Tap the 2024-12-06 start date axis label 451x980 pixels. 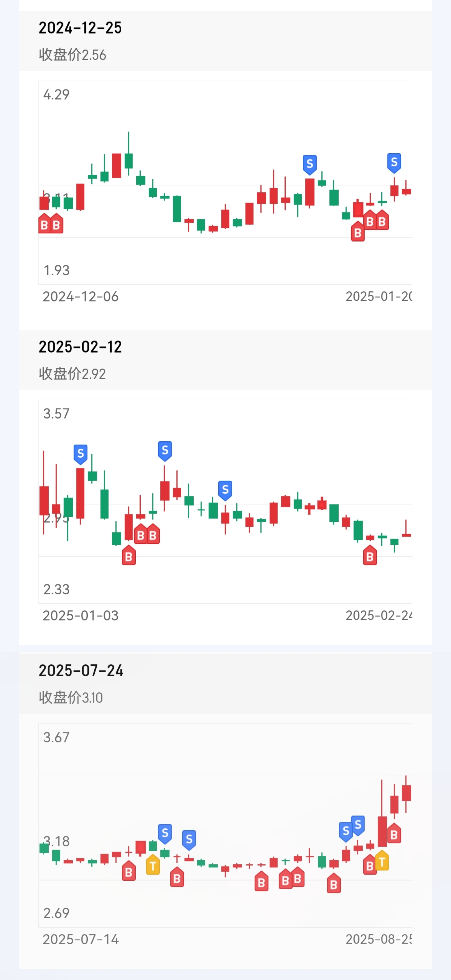tap(81, 296)
